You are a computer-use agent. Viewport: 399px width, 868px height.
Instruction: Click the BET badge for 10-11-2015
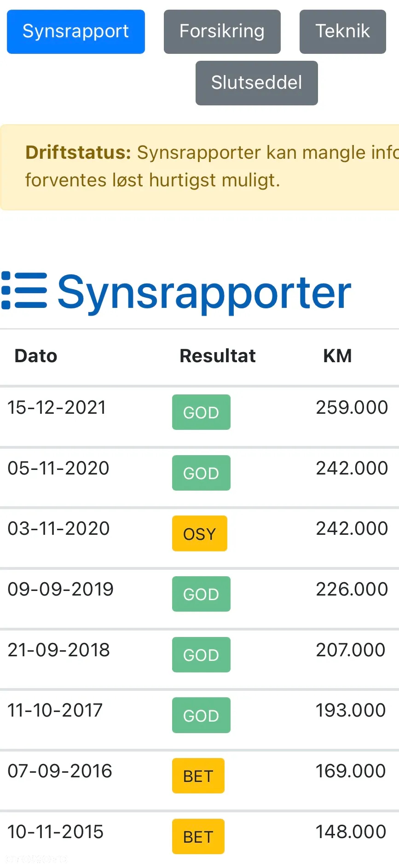click(198, 837)
